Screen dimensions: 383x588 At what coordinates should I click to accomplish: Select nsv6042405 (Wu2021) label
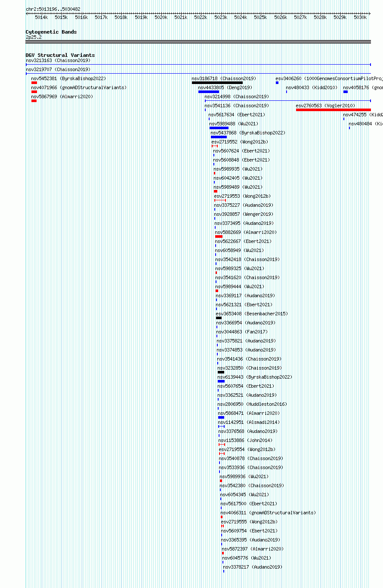pos(238,178)
